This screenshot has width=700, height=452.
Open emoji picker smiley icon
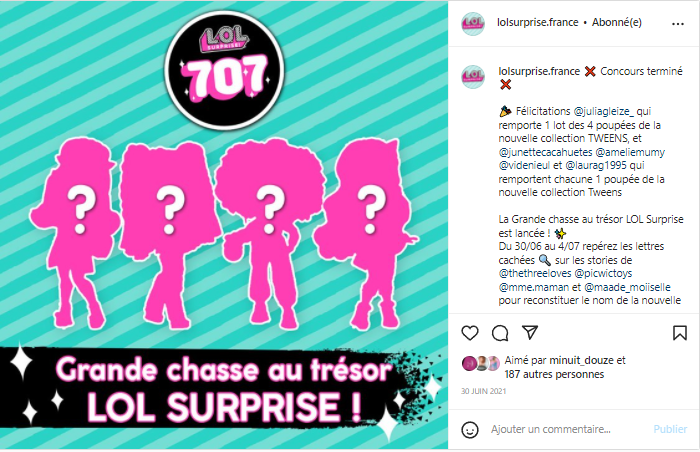470,430
